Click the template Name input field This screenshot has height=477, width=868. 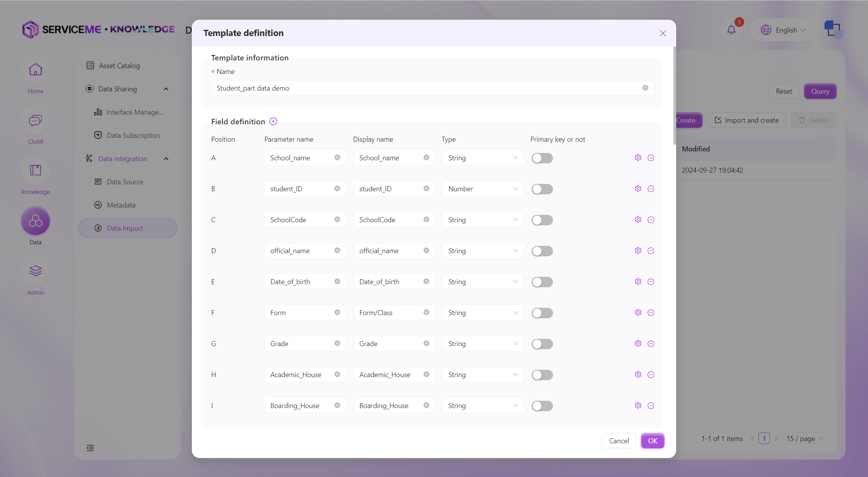point(426,88)
